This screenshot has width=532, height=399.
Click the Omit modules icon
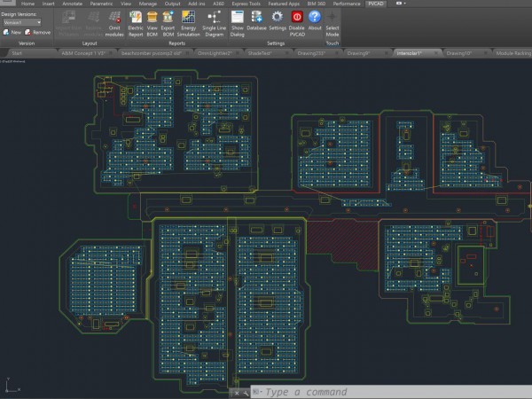click(114, 18)
